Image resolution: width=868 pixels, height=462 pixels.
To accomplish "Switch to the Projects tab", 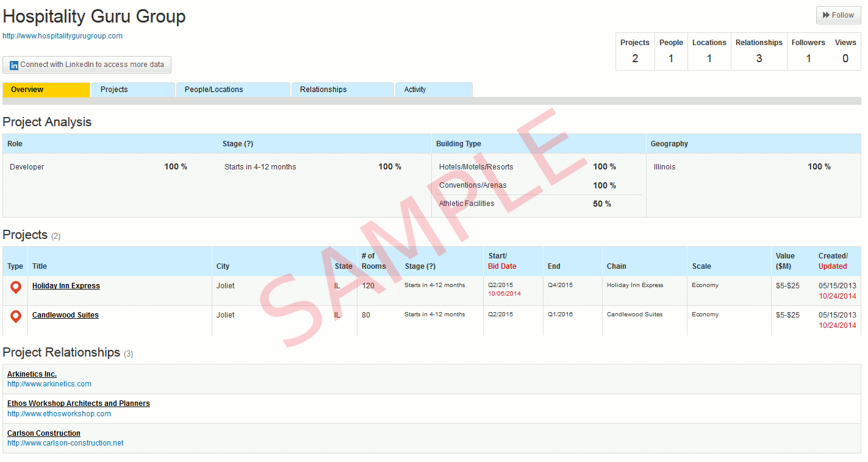I will (133, 90).
